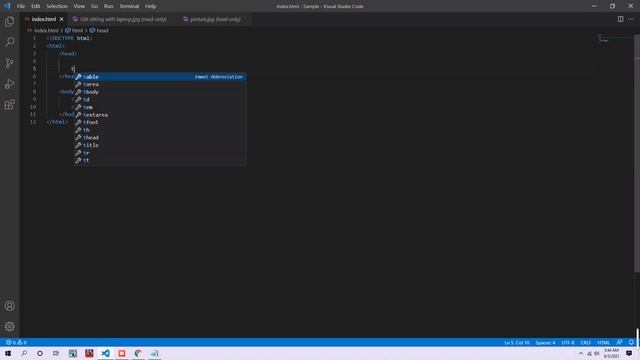Select the tem suggestion

tap(160, 107)
